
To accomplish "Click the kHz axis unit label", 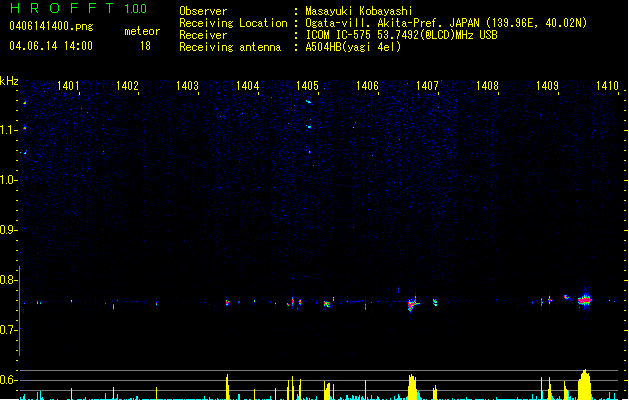I will [9, 81].
